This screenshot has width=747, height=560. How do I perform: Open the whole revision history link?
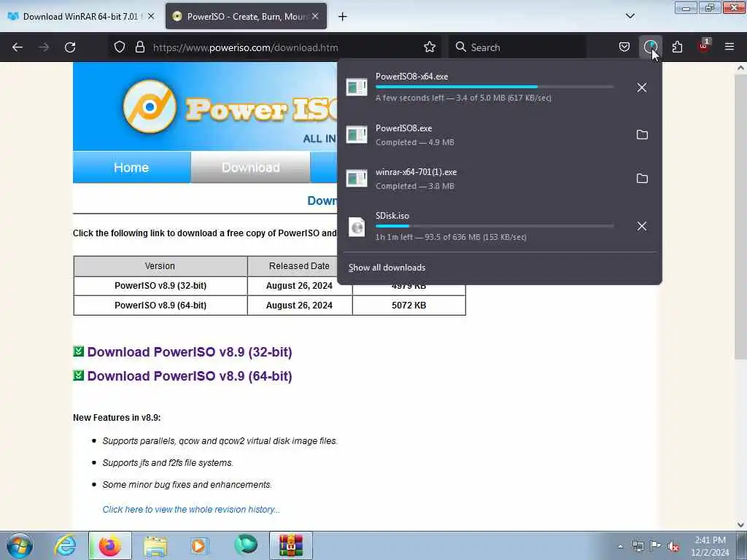pyautogui.click(x=191, y=510)
